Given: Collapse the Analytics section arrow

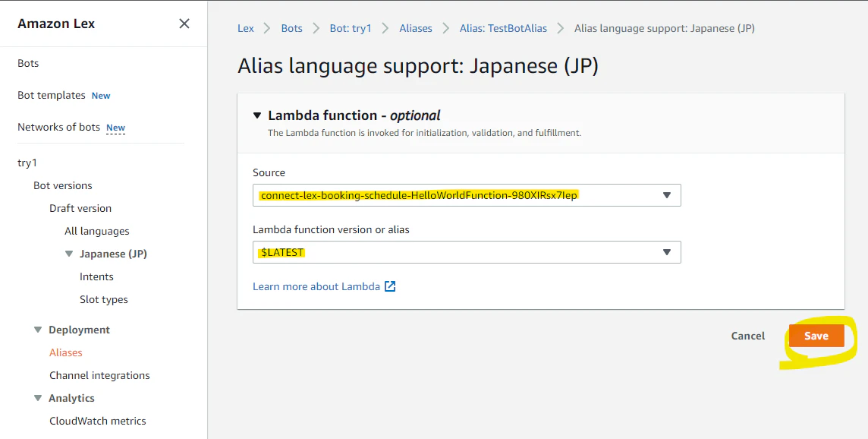Looking at the screenshot, I should pyautogui.click(x=38, y=398).
